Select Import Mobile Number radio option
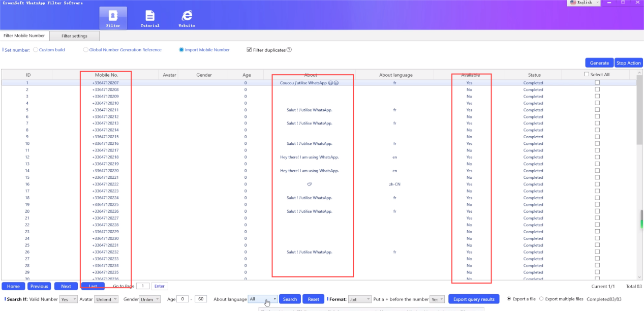Screen dimensions: 644x311 [x=181, y=50]
